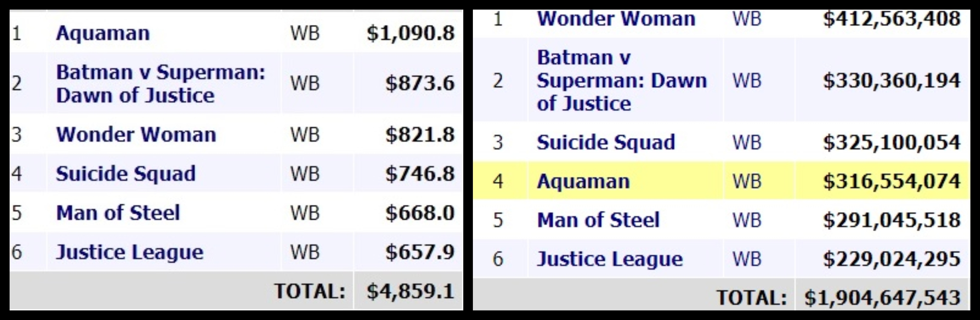
Task: Click the three-line Batman v Superman title beside $330,360,194
Action: click(x=621, y=81)
